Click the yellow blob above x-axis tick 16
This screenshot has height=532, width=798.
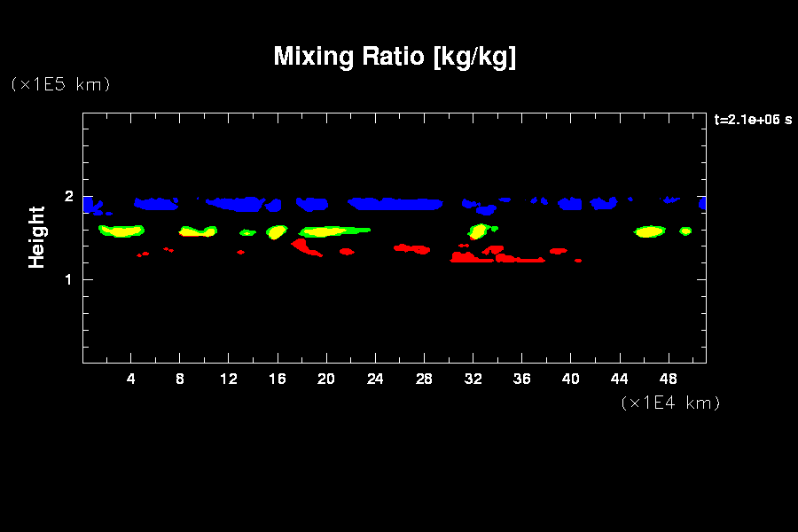point(277,232)
